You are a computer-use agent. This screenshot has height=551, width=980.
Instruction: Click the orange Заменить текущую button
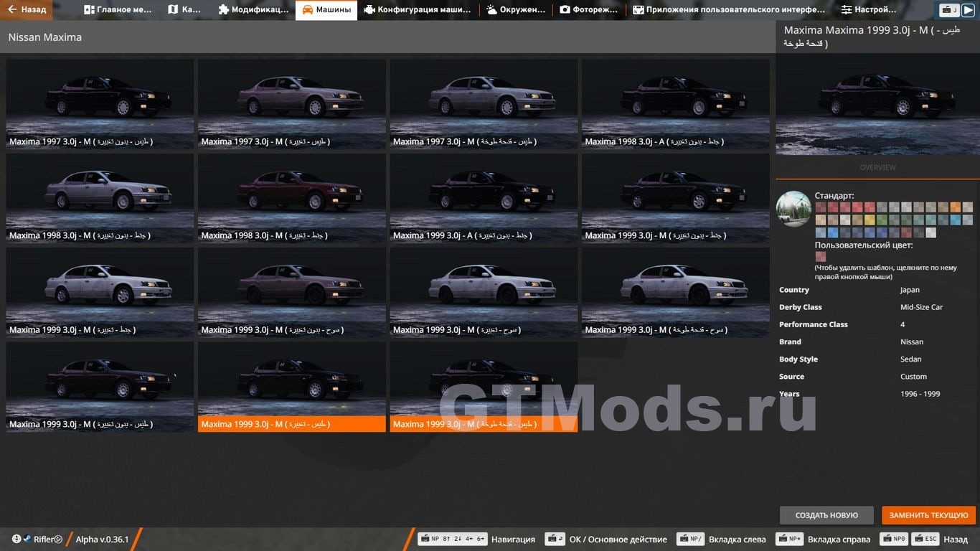pyautogui.click(x=929, y=515)
